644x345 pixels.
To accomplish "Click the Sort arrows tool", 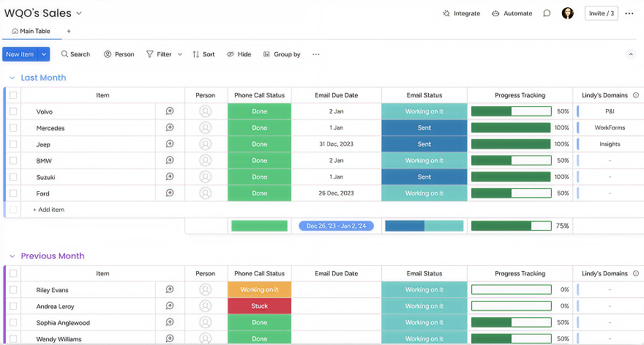I will coord(196,54).
